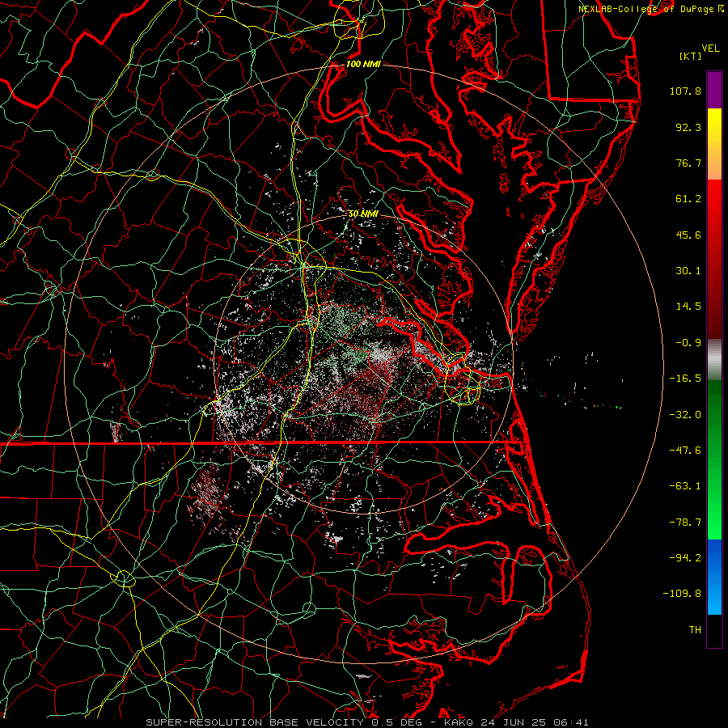This screenshot has width=728, height=728.
Task: Click the -47.6 velocity scale value
Action: 685,451
